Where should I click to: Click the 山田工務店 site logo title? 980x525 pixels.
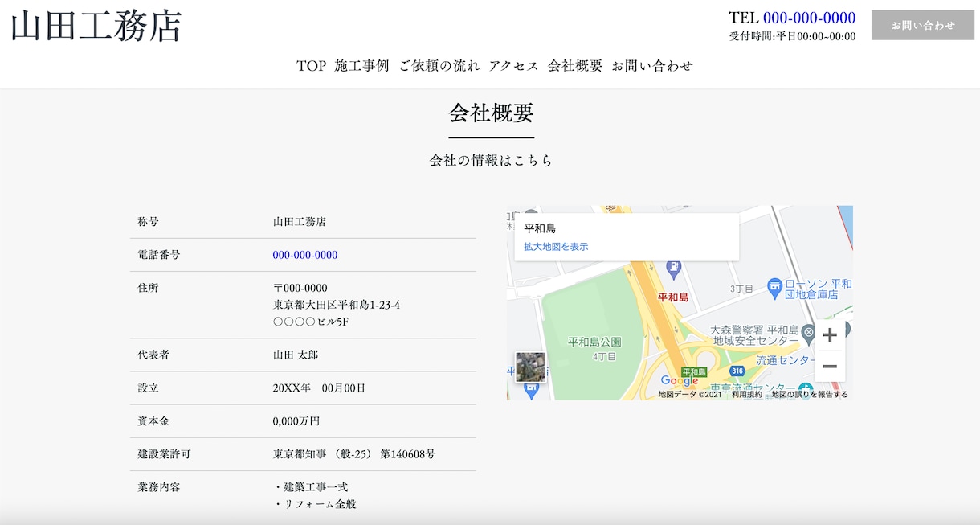tap(96, 26)
